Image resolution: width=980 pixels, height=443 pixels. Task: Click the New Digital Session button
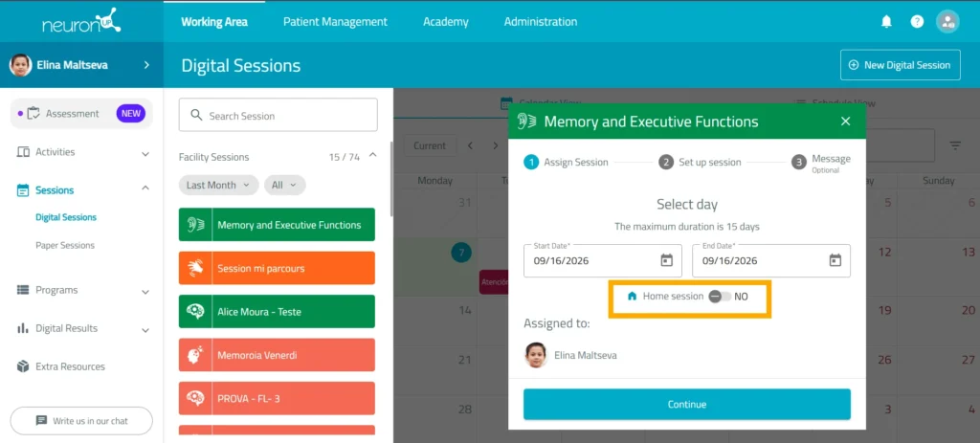tap(900, 65)
